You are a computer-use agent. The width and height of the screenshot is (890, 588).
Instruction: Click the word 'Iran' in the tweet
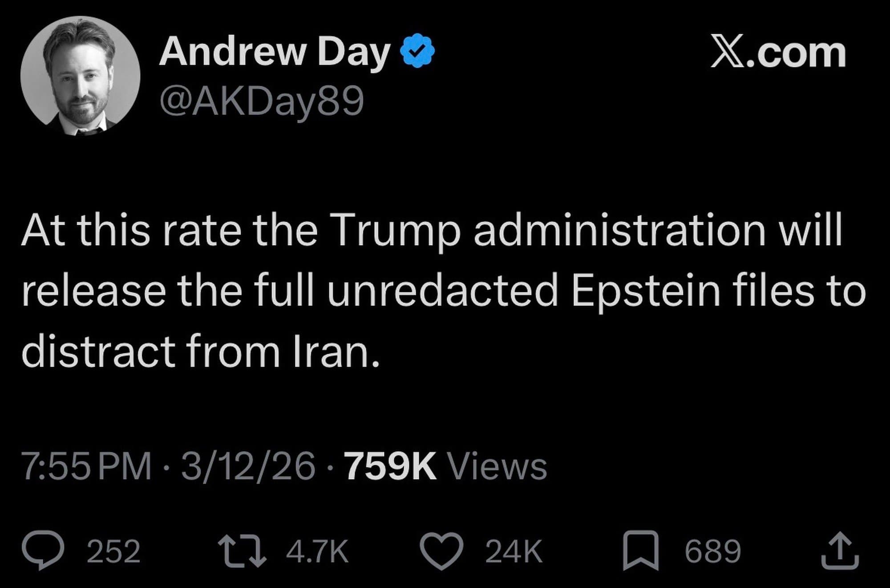click(331, 352)
